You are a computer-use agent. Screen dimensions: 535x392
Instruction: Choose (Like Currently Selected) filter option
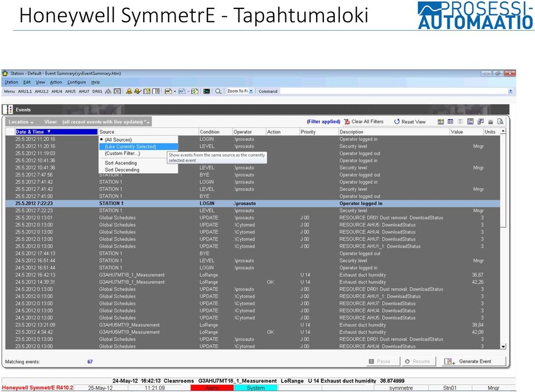138,146
